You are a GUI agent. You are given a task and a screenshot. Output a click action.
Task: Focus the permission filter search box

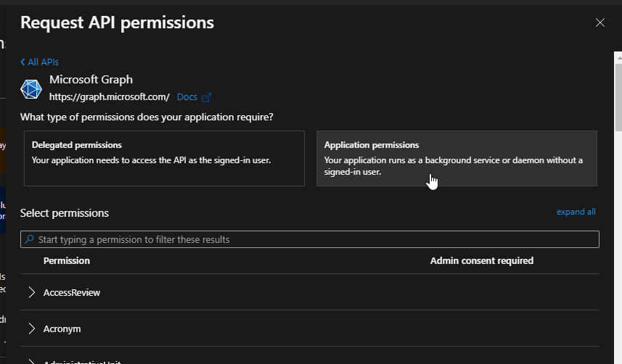(310, 239)
